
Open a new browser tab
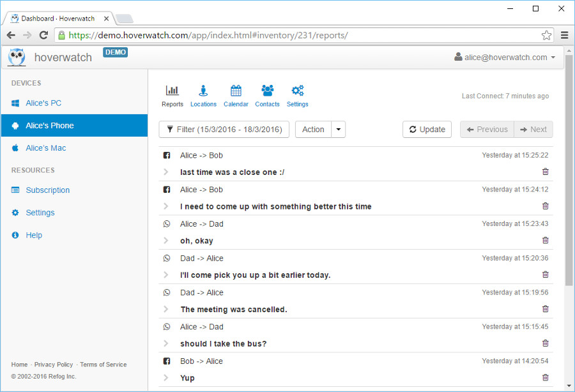(x=124, y=19)
